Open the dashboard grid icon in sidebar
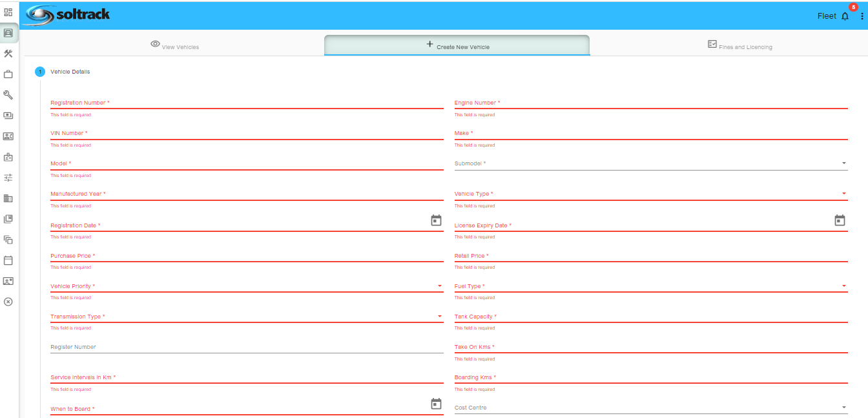868x418 pixels. pyautogui.click(x=8, y=12)
